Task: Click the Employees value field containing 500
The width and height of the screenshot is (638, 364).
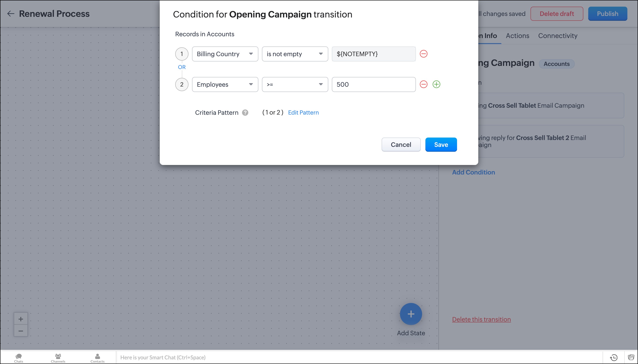Action: (x=373, y=84)
